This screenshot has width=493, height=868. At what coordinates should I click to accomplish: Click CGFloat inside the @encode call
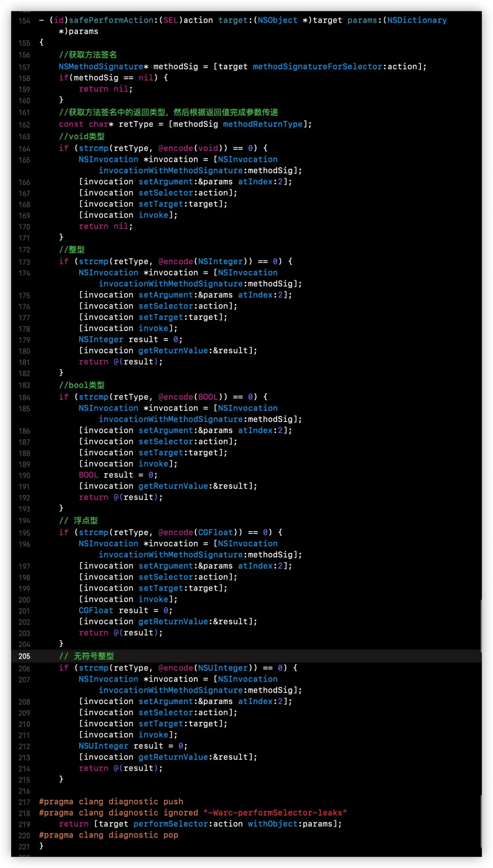[x=215, y=532]
